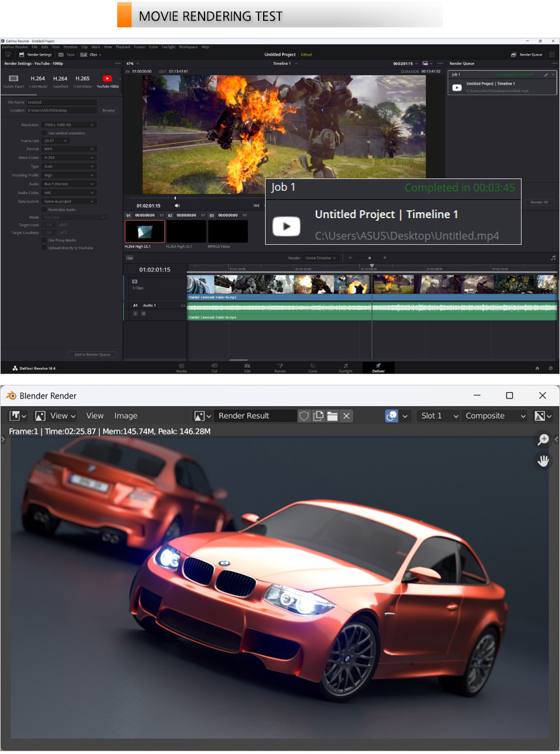This screenshot has height=754, width=560.
Task: Mute the viewer using the speaker icon
Action: [x=178, y=205]
